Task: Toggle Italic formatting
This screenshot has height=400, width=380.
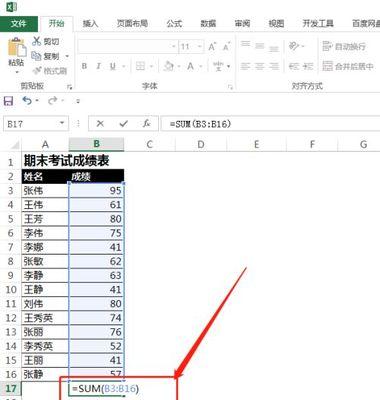Action: 99,66
